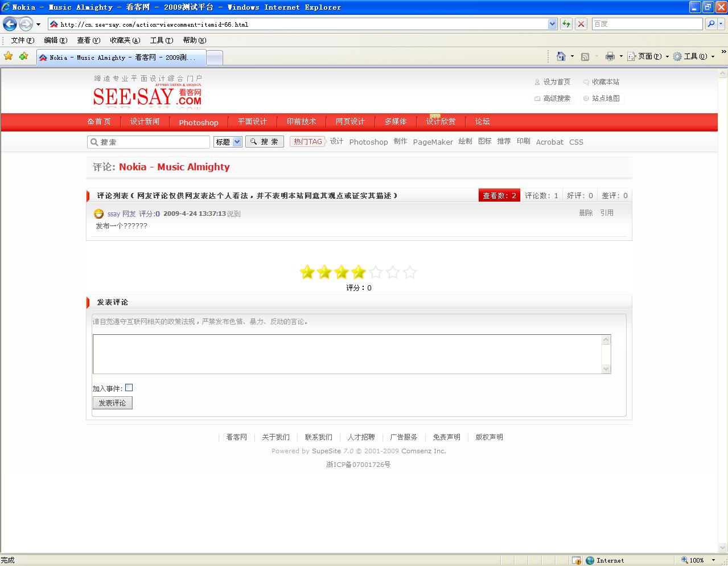The height and width of the screenshot is (566, 728).
Task: Select the Nokia - Music Almighty tab
Action: click(121, 58)
